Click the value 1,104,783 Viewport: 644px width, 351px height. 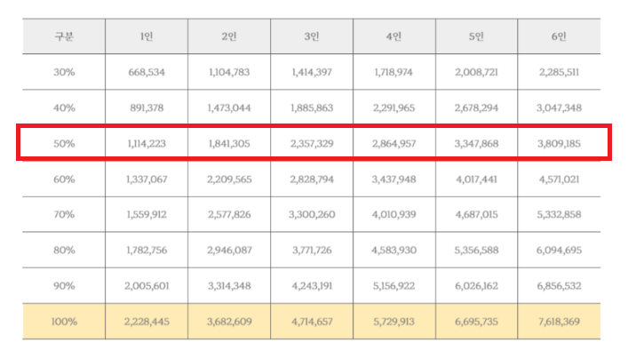229,72
